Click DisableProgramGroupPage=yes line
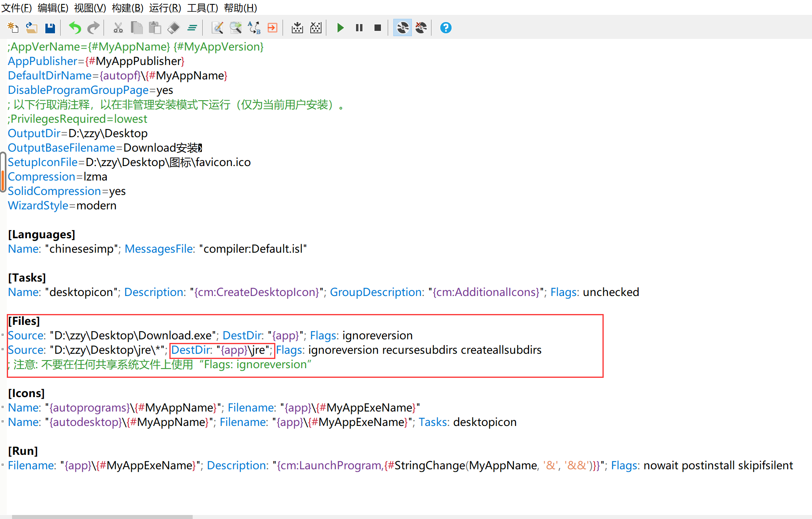 pyautogui.click(x=91, y=90)
